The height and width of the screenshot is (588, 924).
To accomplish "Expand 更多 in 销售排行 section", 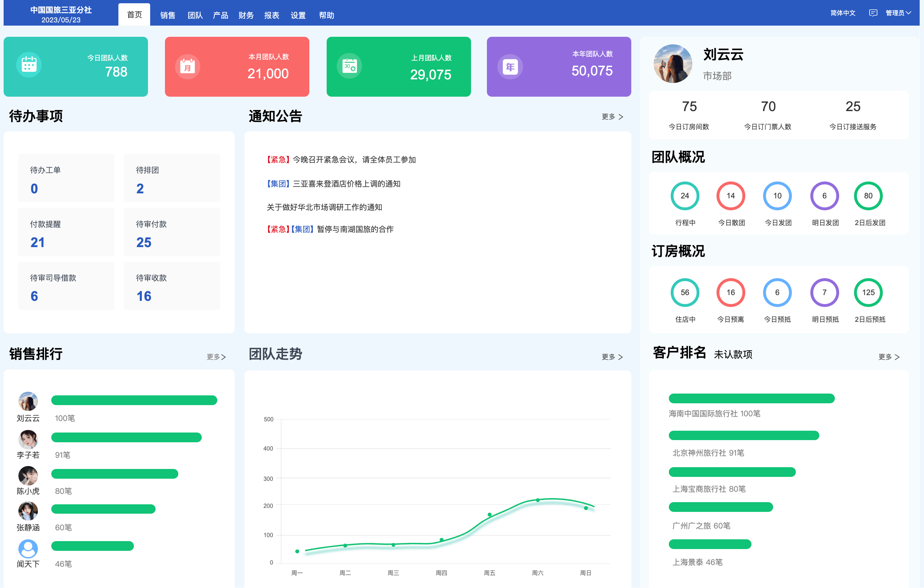I will tap(216, 357).
